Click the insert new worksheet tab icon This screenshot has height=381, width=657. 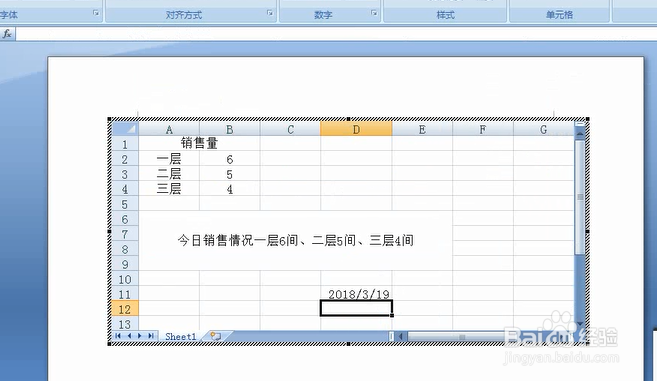click(215, 336)
